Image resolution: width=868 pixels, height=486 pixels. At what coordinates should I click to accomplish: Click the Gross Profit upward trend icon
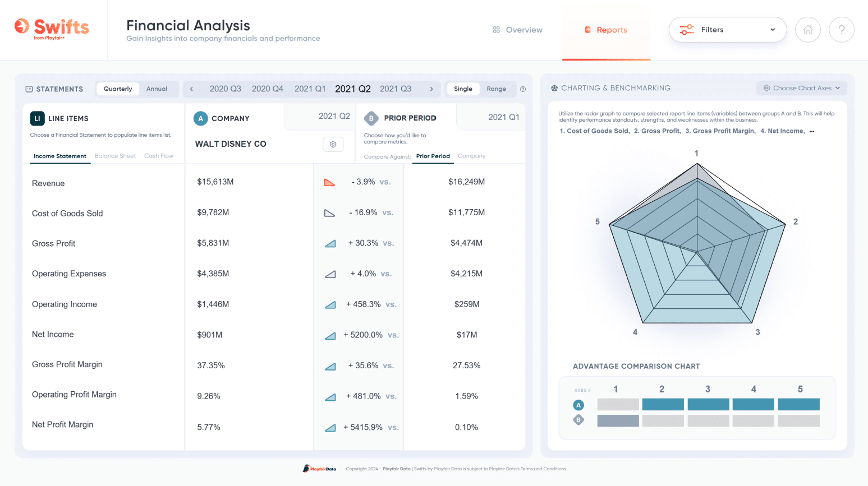(x=330, y=243)
